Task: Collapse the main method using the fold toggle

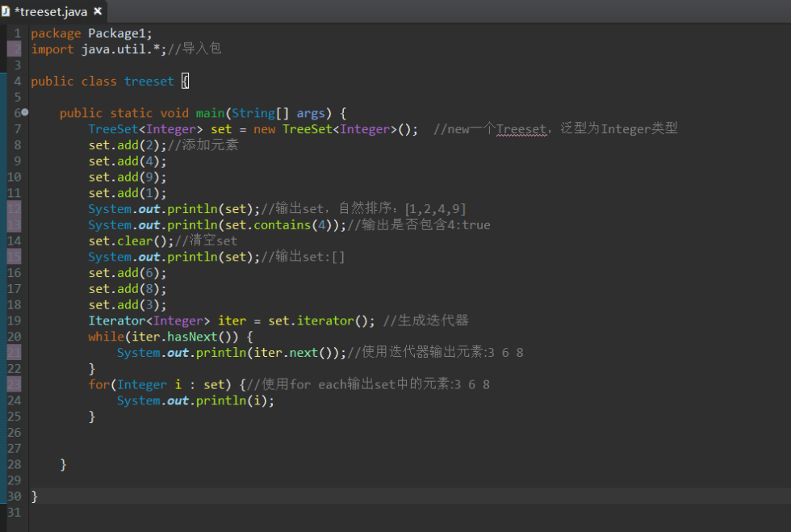Action: 26,113
